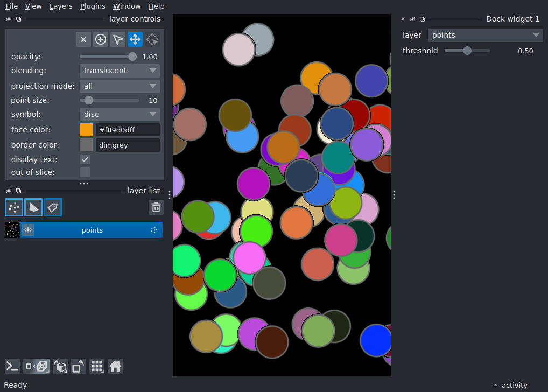Open the layer dropdown in Dock widget
Viewport: 548px width, 392px height.
click(x=486, y=35)
